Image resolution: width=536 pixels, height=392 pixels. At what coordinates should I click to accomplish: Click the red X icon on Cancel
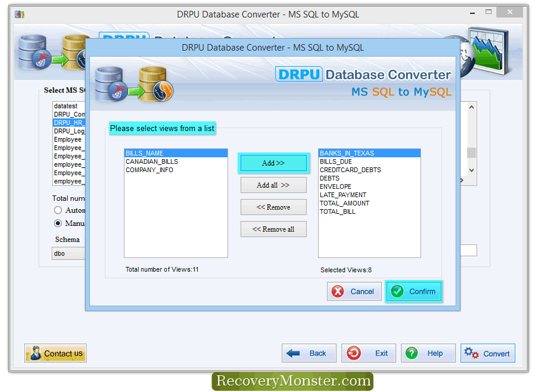point(338,291)
